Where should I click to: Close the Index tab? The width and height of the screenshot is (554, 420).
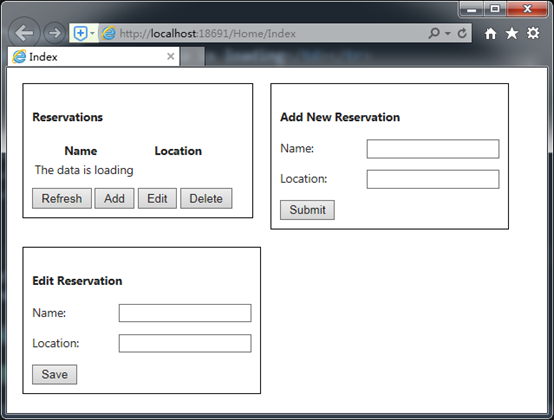pos(171,56)
